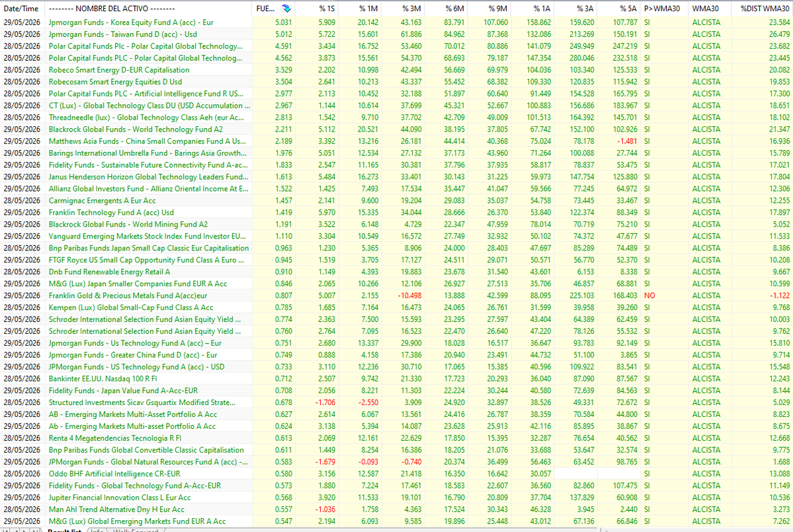Image resolution: width=793 pixels, height=532 pixels.
Task: Select Vanguard Emerging Markets Stock Index Fund
Action: pos(397,236)
